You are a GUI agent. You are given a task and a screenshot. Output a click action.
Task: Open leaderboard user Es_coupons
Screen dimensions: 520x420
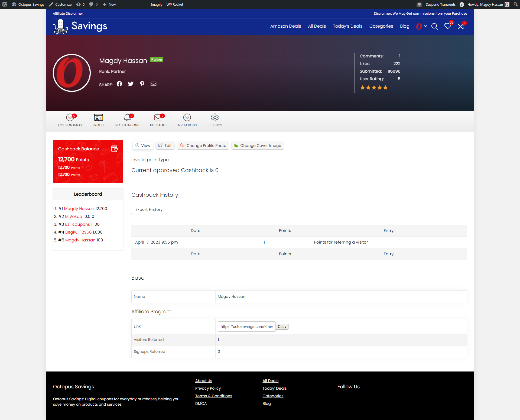pos(77,224)
